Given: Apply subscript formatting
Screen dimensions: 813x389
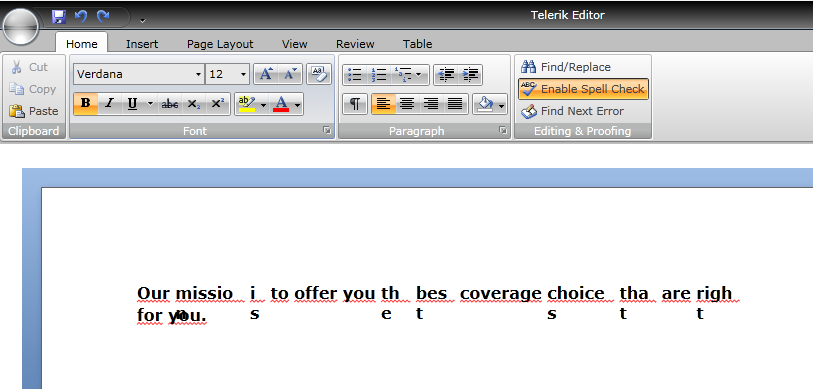Looking at the screenshot, I should [193, 104].
